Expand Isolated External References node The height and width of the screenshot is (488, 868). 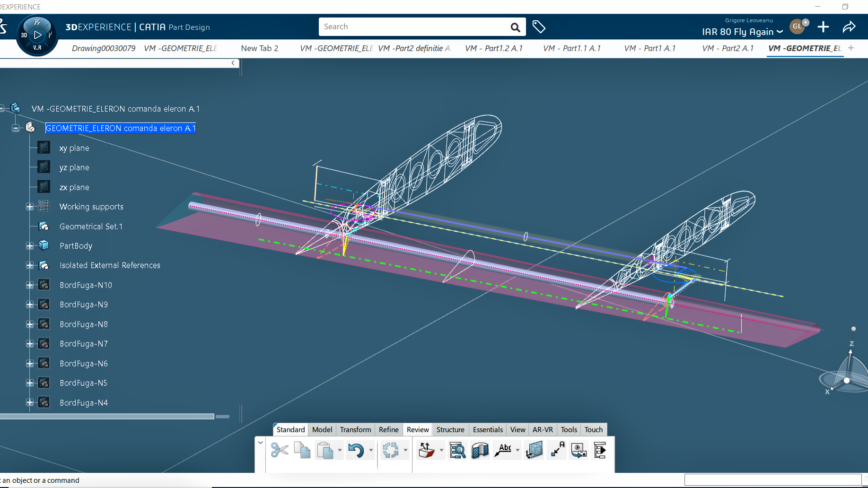(x=29, y=265)
